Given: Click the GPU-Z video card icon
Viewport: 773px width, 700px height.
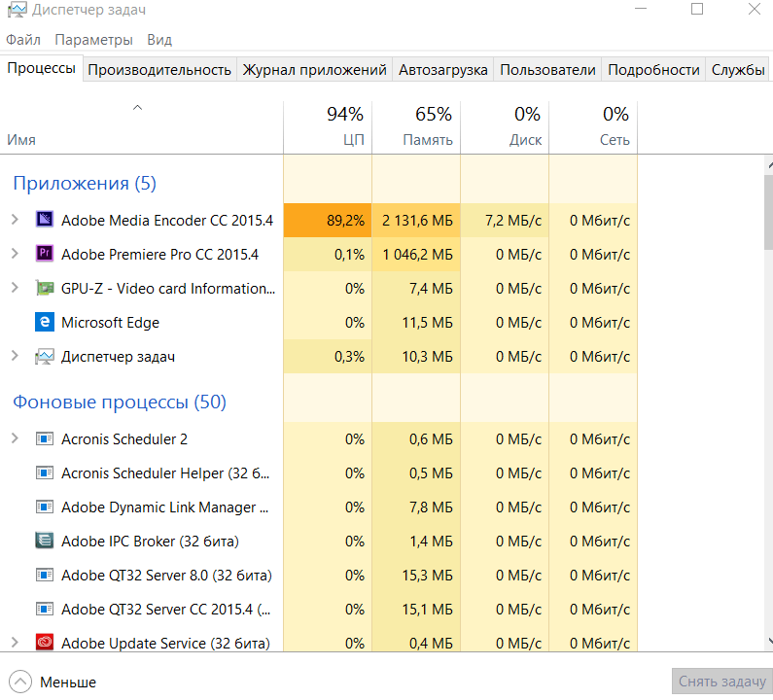Looking at the screenshot, I should click(x=45, y=288).
